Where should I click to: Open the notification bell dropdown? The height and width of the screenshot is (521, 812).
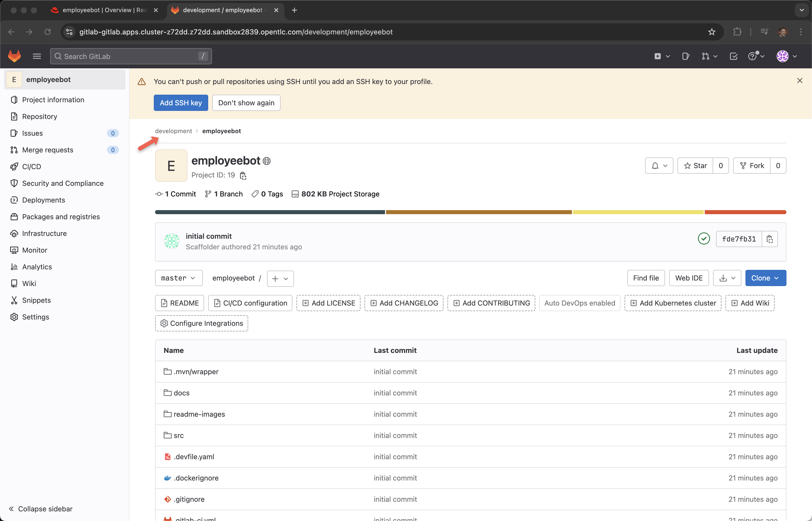click(x=659, y=165)
